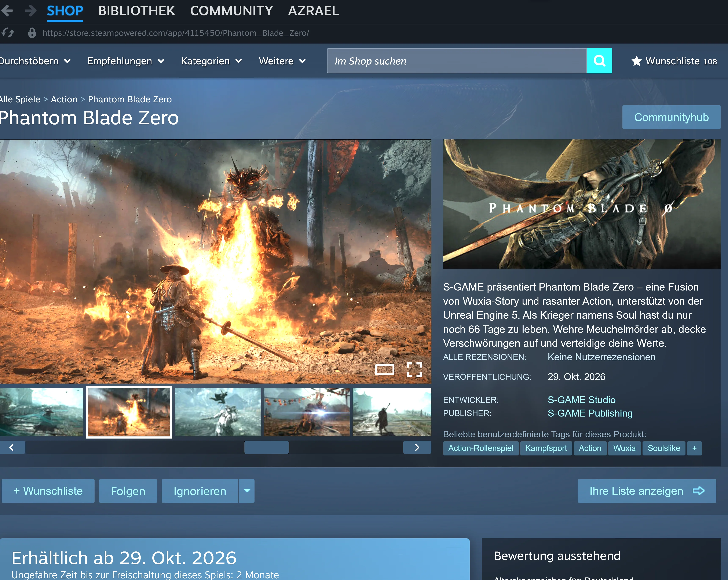The width and height of the screenshot is (728, 580).
Task: Switch screenshot to theater mode icon
Action: pyautogui.click(x=385, y=370)
